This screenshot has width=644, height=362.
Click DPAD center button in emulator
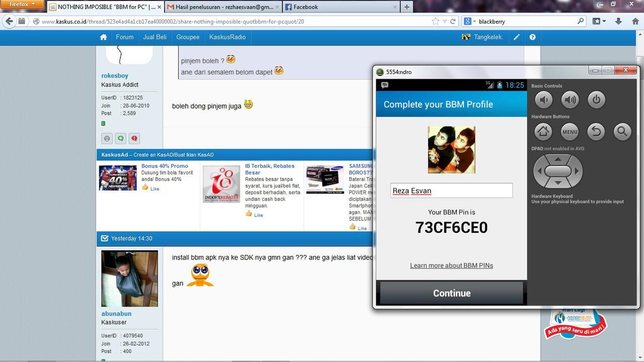coord(557,171)
